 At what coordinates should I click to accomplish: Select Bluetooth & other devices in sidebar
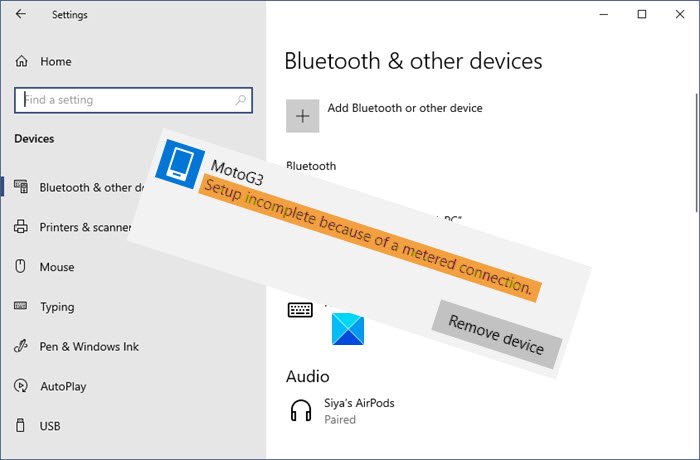tap(78, 187)
